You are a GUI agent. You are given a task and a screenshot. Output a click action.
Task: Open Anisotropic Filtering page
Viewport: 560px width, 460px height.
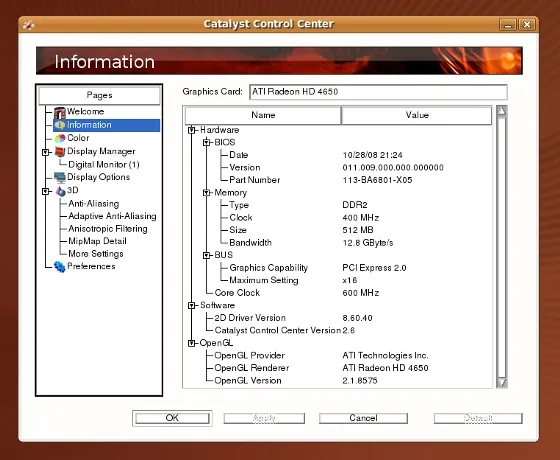tap(108, 229)
